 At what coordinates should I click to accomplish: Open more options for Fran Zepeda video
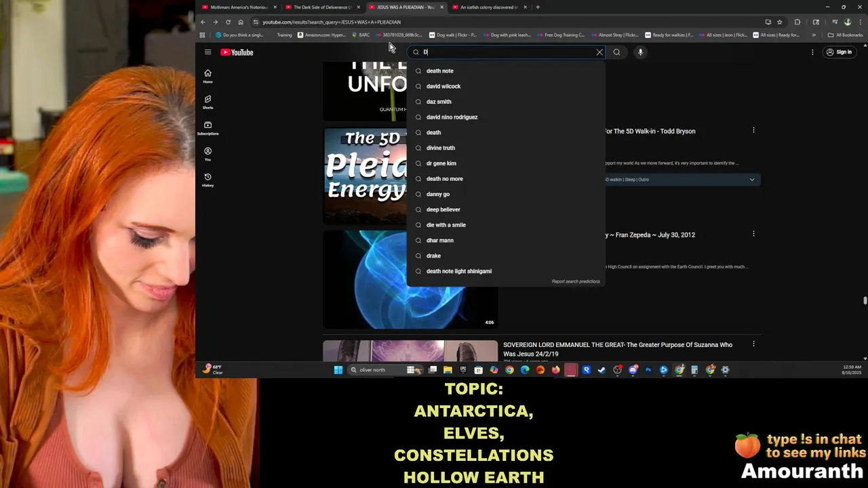(753, 234)
